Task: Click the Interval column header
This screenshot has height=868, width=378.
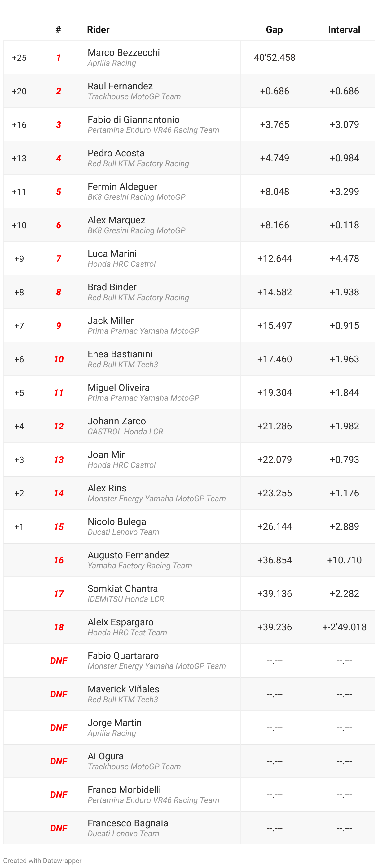Action: [344, 30]
